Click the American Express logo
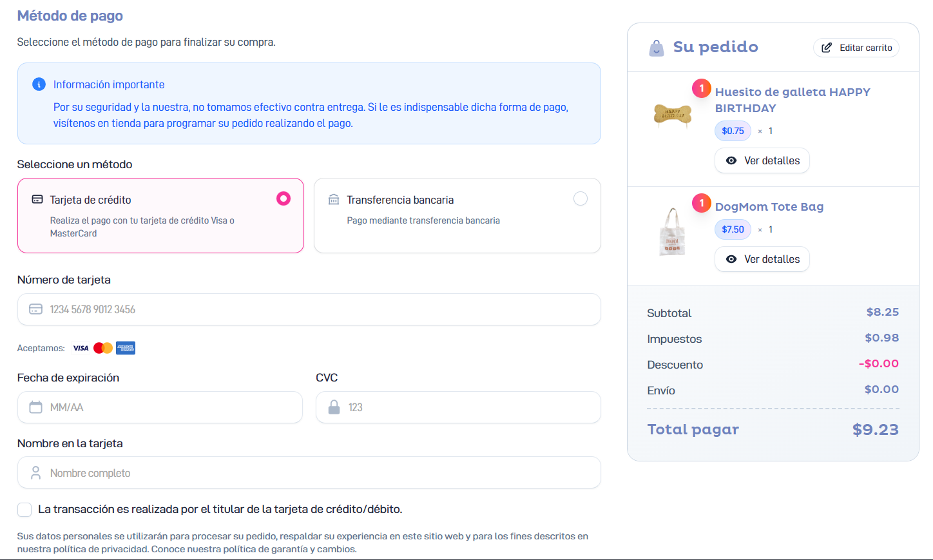Screen dimensions: 933x560 click(x=126, y=348)
